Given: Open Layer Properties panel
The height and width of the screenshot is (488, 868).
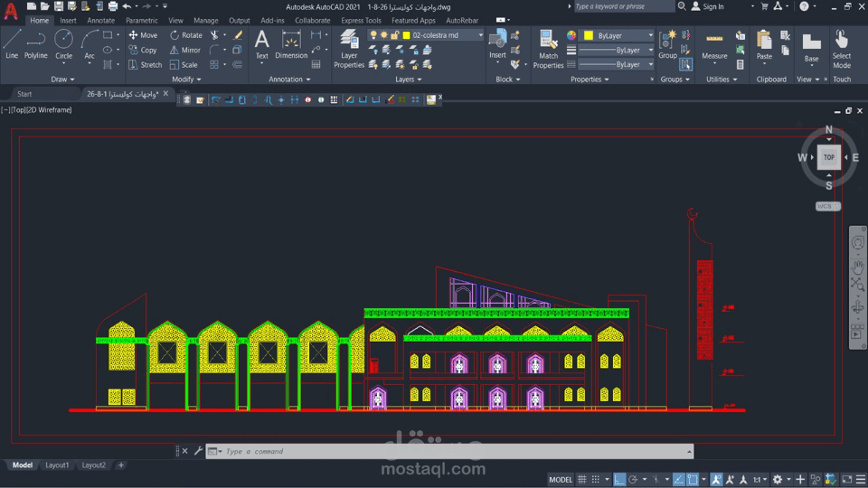Looking at the screenshot, I should (349, 49).
